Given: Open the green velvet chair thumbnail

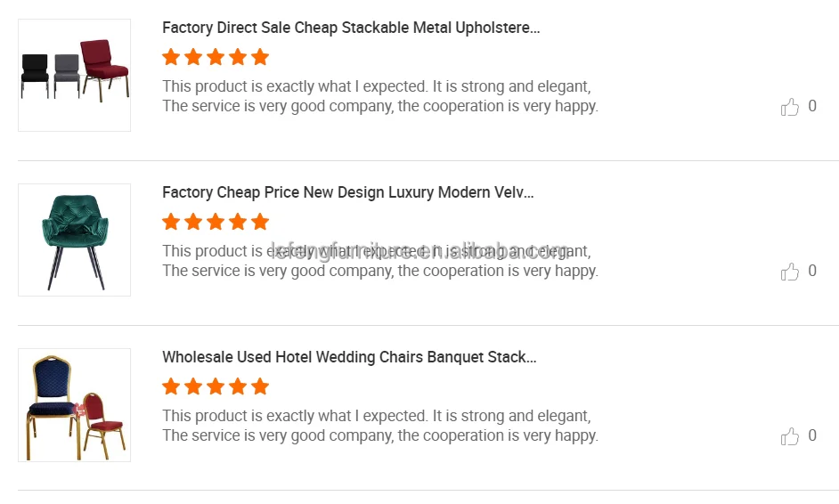Looking at the screenshot, I should (x=74, y=240).
